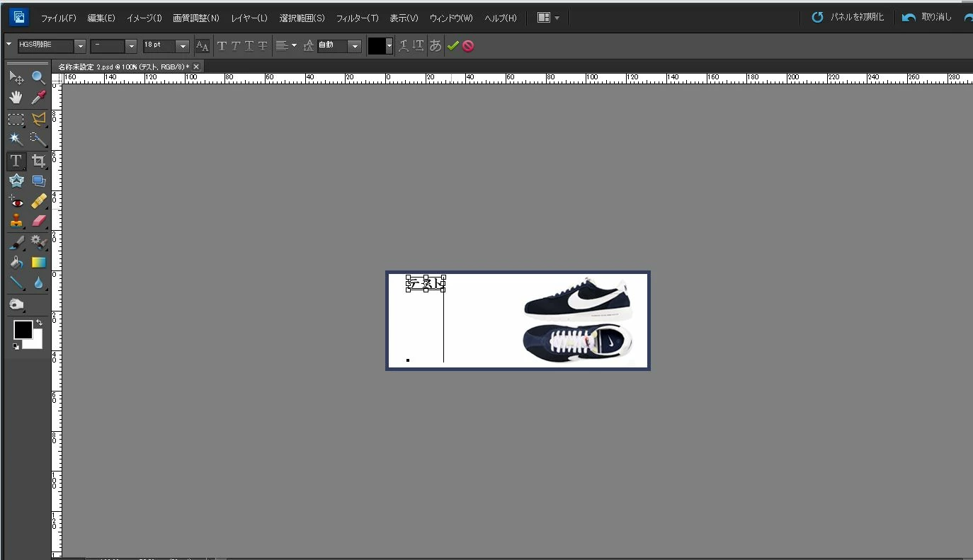Open the 編集(E) menu
Screen dimensions: 973x560
[101, 18]
